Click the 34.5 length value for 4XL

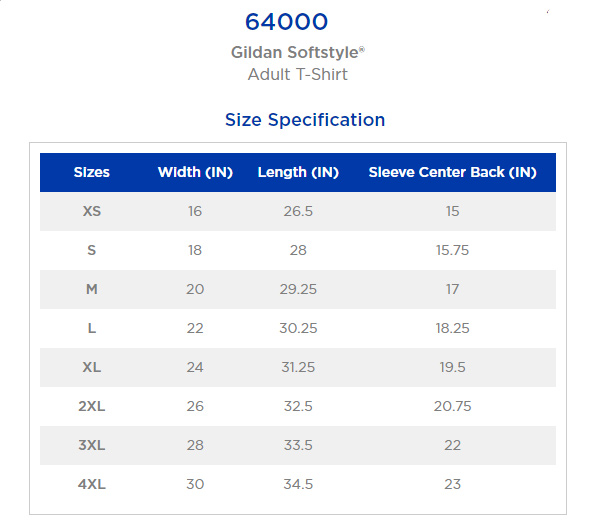(298, 484)
